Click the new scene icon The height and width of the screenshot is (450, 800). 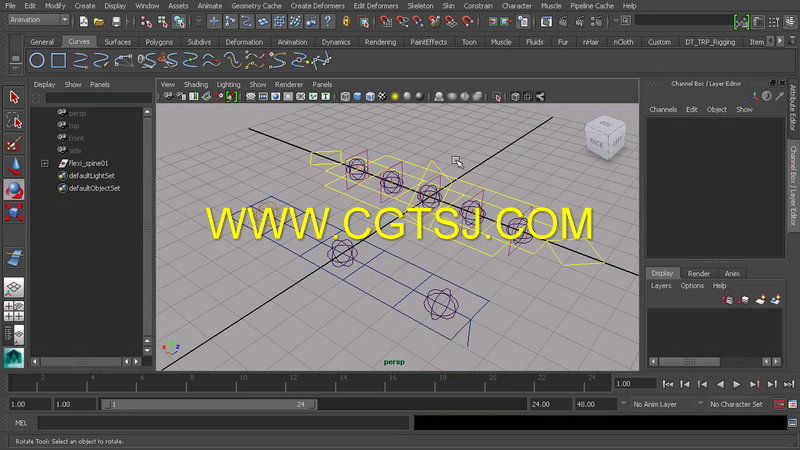point(84,21)
